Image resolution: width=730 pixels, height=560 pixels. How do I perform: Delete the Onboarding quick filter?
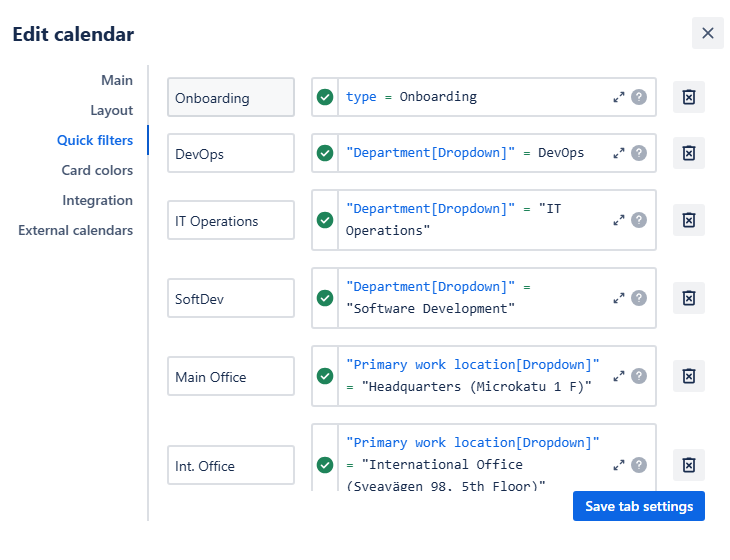pyautogui.click(x=688, y=97)
